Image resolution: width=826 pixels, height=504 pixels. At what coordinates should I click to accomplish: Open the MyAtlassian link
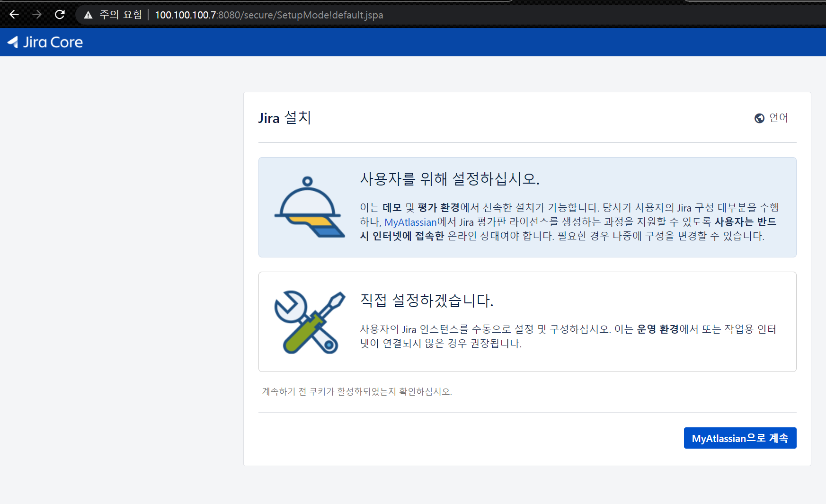[410, 222]
